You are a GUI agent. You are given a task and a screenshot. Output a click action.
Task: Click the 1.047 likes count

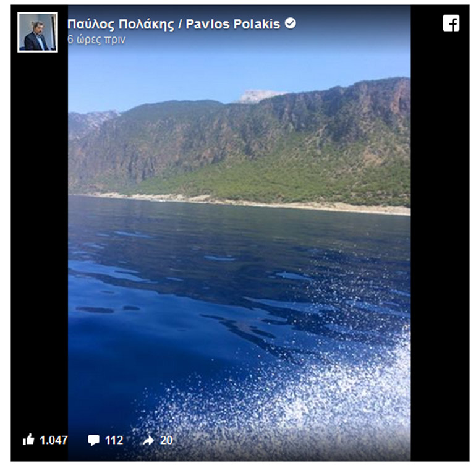click(x=54, y=440)
